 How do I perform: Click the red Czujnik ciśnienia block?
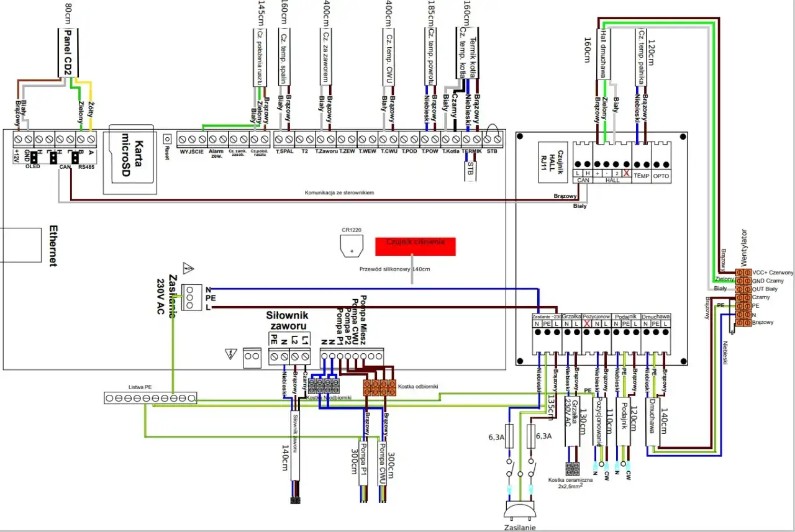(415, 246)
